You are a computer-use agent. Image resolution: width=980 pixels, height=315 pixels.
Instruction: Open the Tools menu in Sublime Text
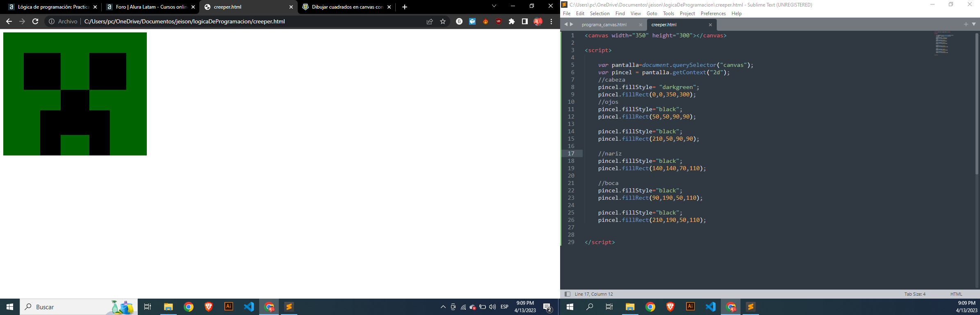tap(668, 14)
